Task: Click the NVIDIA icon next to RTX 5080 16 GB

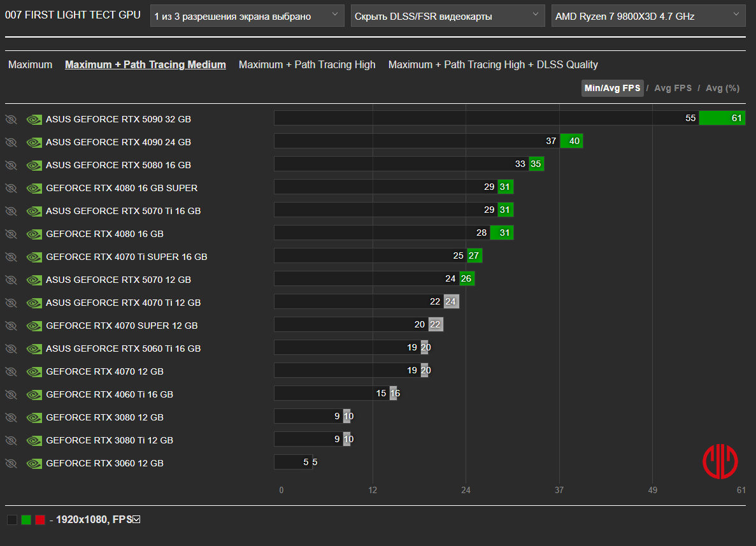Action: coord(34,165)
